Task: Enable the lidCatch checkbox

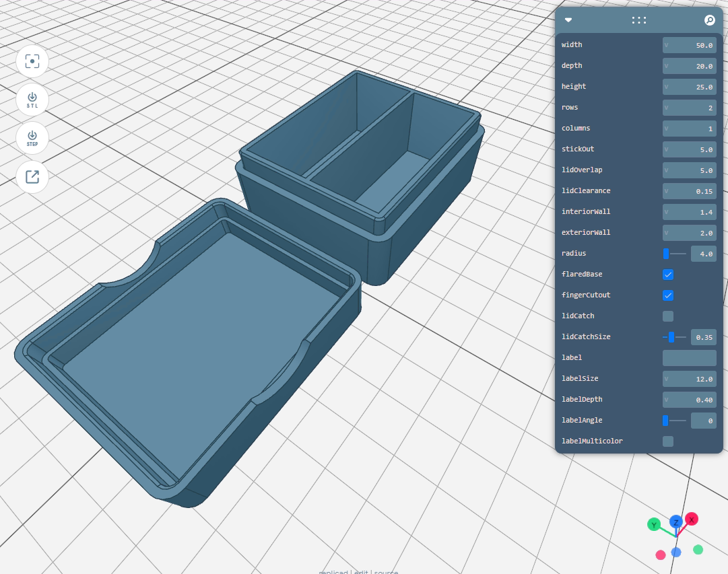Action: point(667,316)
